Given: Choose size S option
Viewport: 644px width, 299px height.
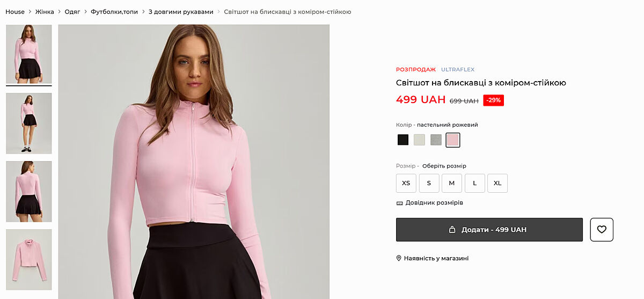Looking at the screenshot, I should (x=429, y=183).
